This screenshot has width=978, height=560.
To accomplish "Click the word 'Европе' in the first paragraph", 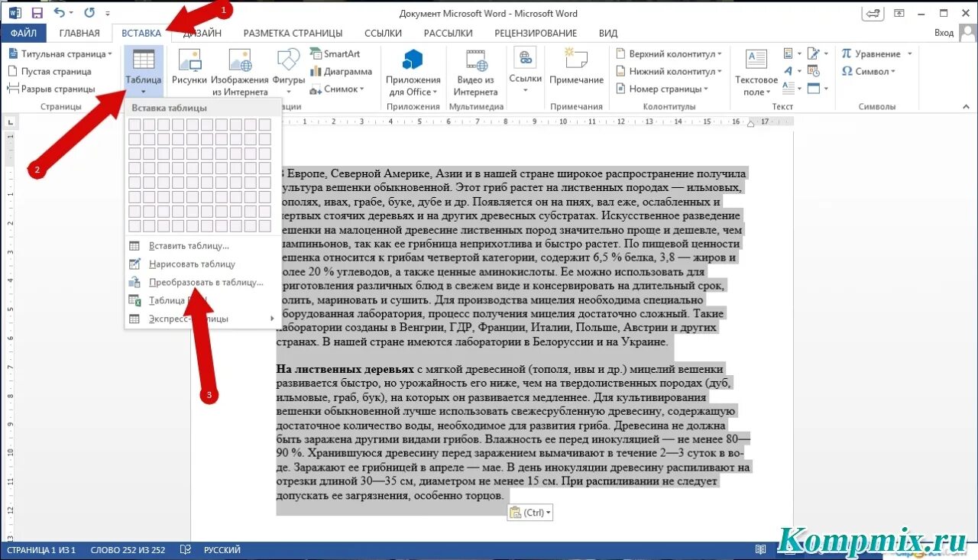I will pyautogui.click(x=306, y=173).
